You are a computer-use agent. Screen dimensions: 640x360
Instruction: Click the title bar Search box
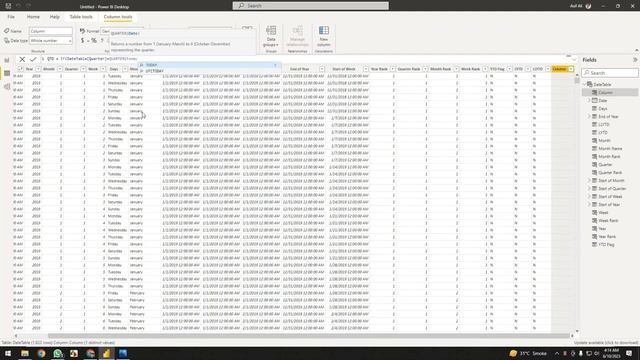(x=311, y=6)
